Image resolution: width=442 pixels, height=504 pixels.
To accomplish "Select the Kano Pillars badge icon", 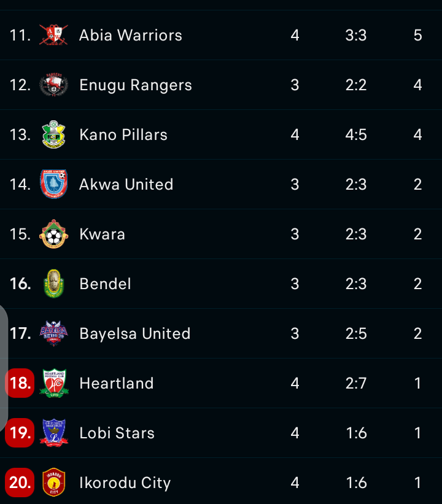I will pos(53,134).
